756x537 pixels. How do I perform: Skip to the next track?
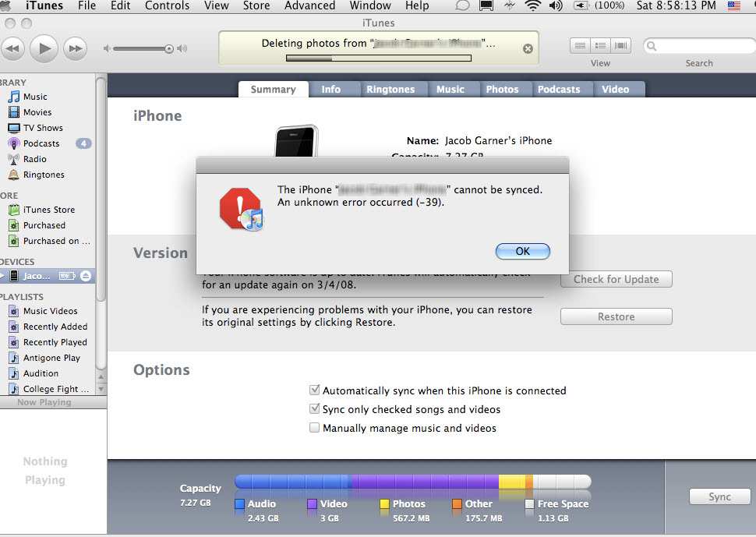(76, 48)
